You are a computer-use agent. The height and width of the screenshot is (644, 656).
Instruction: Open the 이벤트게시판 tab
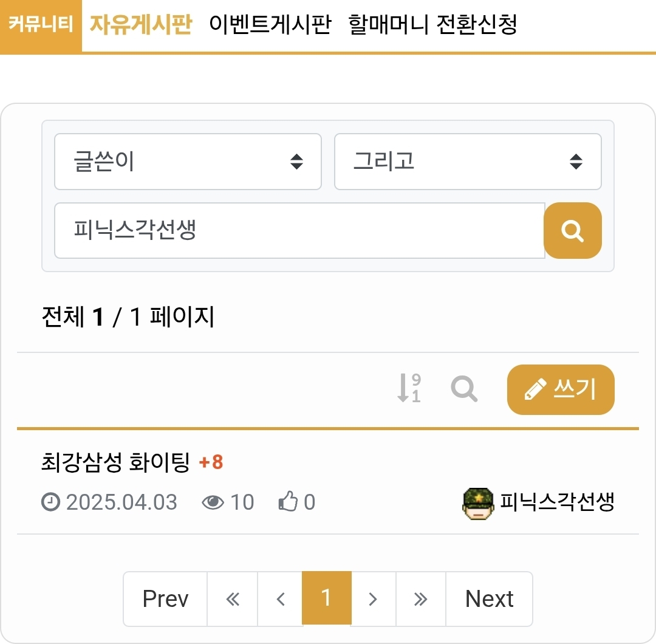pyautogui.click(x=270, y=25)
